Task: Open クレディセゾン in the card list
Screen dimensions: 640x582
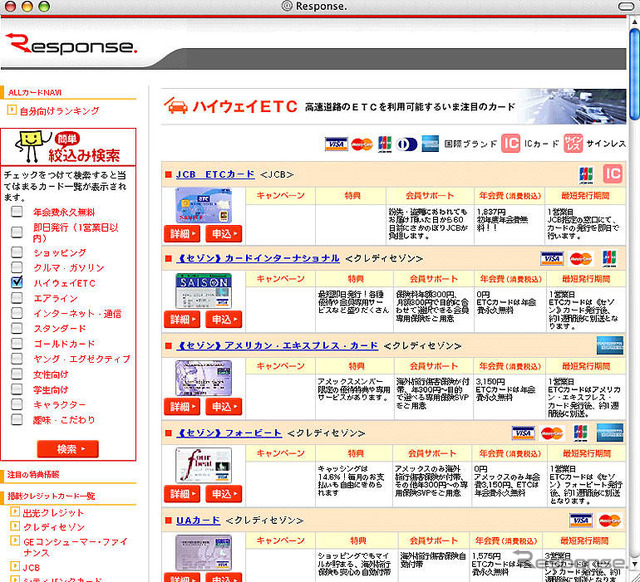Action: [x=53, y=527]
